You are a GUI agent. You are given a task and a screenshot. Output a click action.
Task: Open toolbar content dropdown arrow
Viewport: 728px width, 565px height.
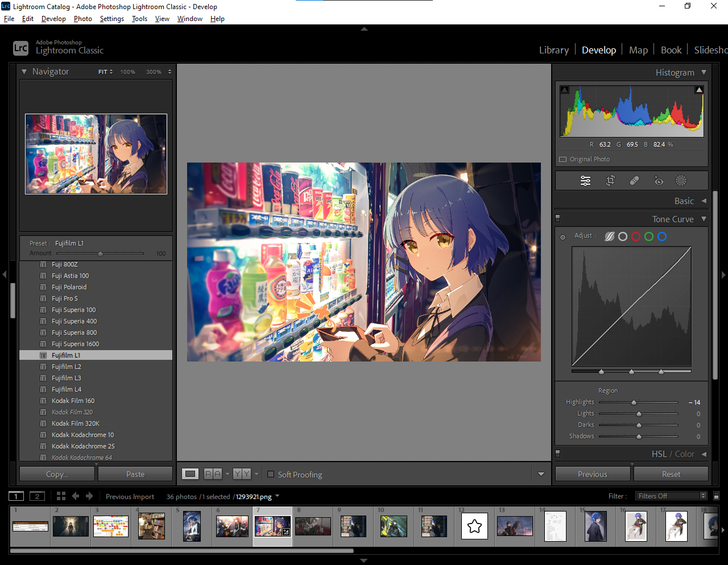tap(541, 474)
